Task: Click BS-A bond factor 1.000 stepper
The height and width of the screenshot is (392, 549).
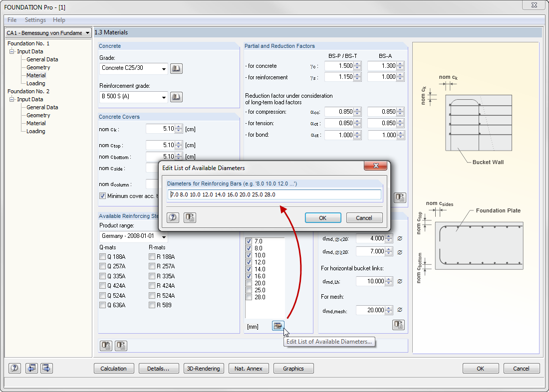Action: [401, 135]
